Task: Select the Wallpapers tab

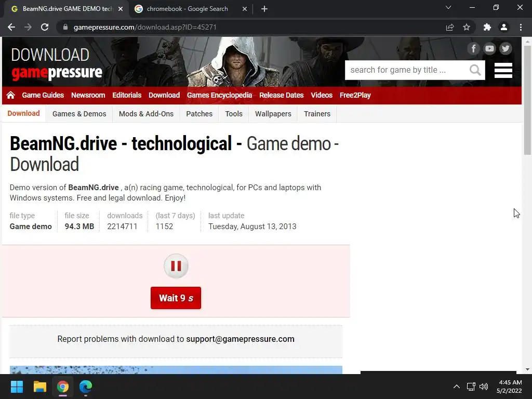Action: pyautogui.click(x=273, y=114)
